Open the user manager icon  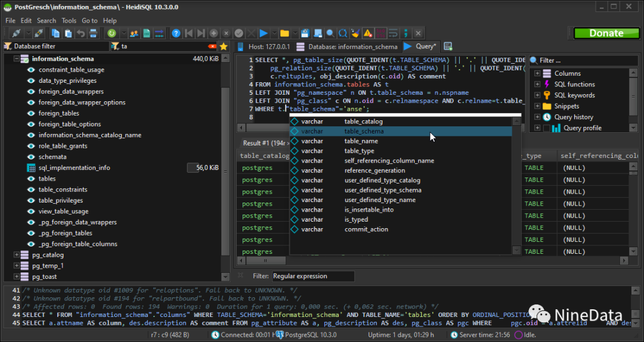point(134,33)
